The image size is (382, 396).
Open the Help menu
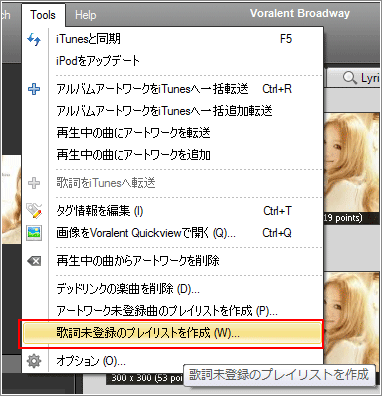pos(86,15)
